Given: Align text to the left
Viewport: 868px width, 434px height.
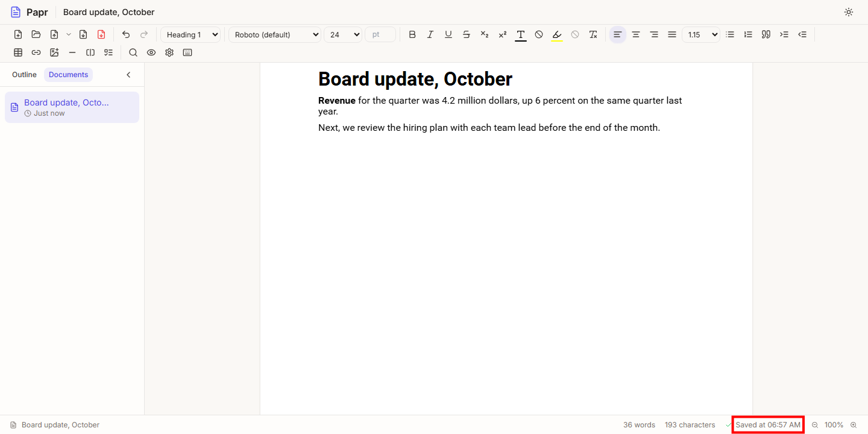Looking at the screenshot, I should pyautogui.click(x=617, y=34).
